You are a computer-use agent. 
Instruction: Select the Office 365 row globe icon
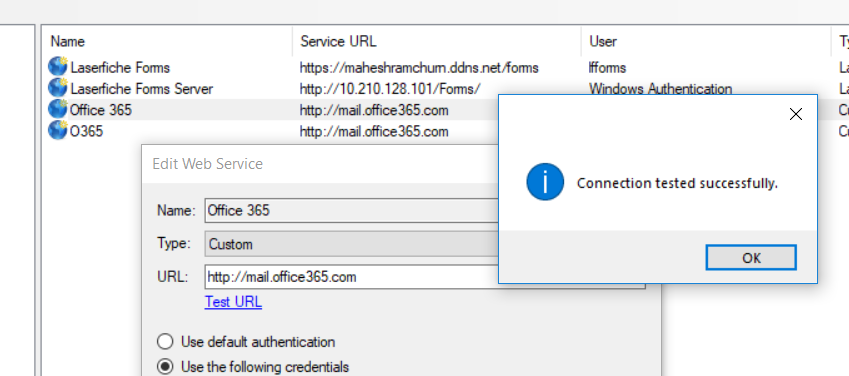[58, 109]
